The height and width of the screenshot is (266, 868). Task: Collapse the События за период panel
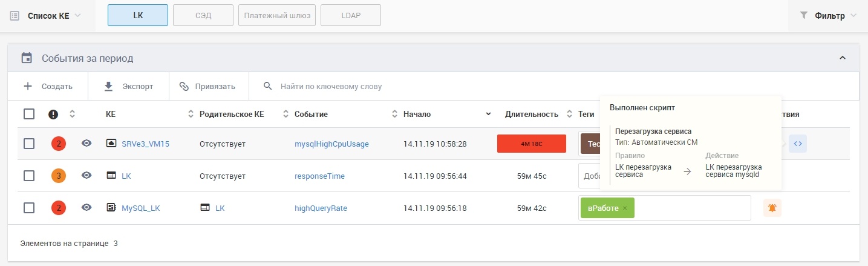(842, 58)
